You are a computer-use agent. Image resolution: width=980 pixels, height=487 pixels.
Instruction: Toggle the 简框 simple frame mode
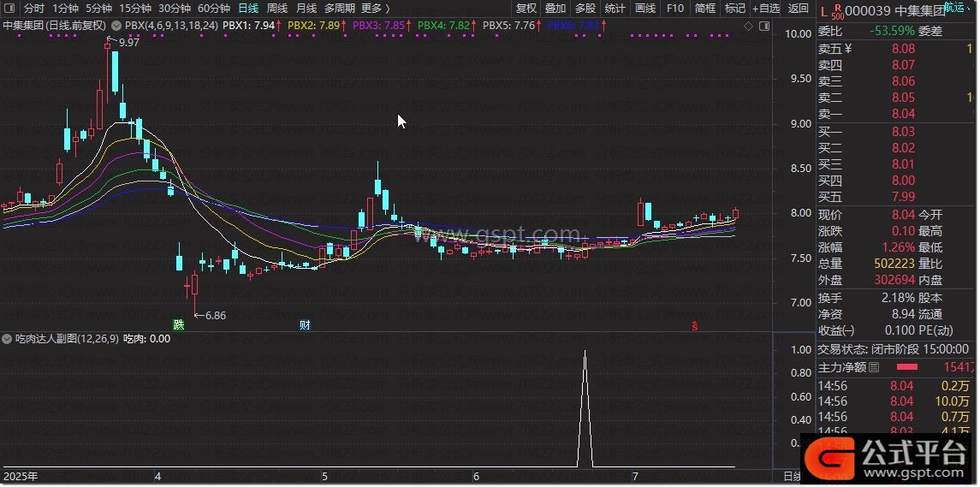(x=705, y=8)
